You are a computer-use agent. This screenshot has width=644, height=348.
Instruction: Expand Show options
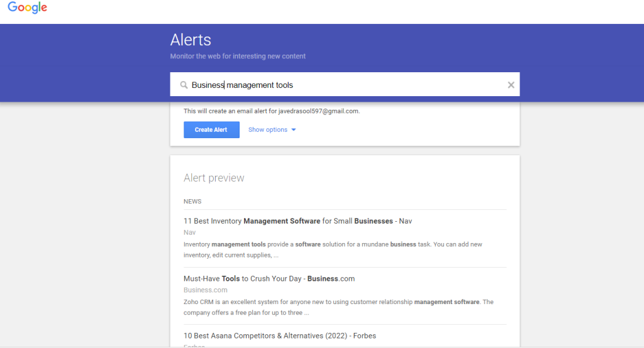tap(272, 129)
